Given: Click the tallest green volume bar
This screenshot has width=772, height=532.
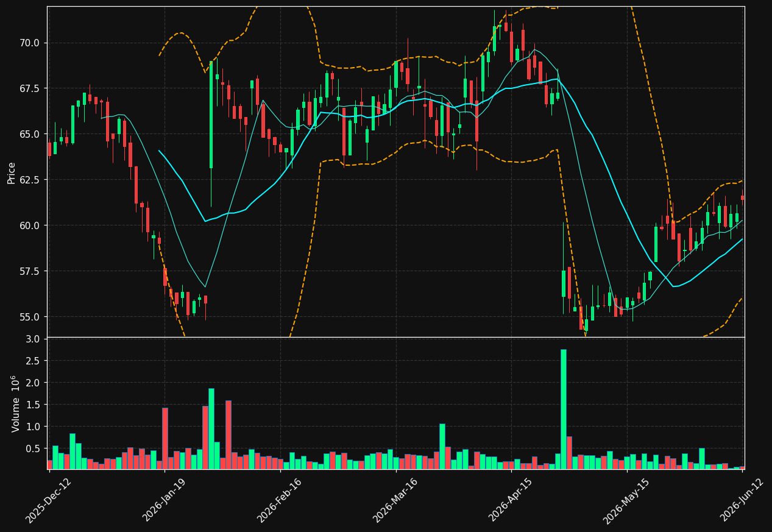Looking at the screenshot, I should [x=564, y=409].
